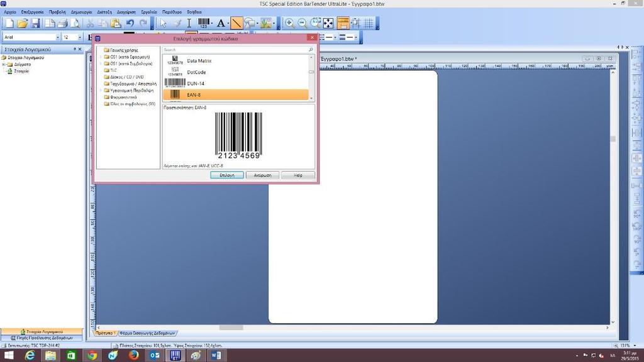The image size is (644, 362).
Task: Select the Picture creation tool
Action: point(266,23)
